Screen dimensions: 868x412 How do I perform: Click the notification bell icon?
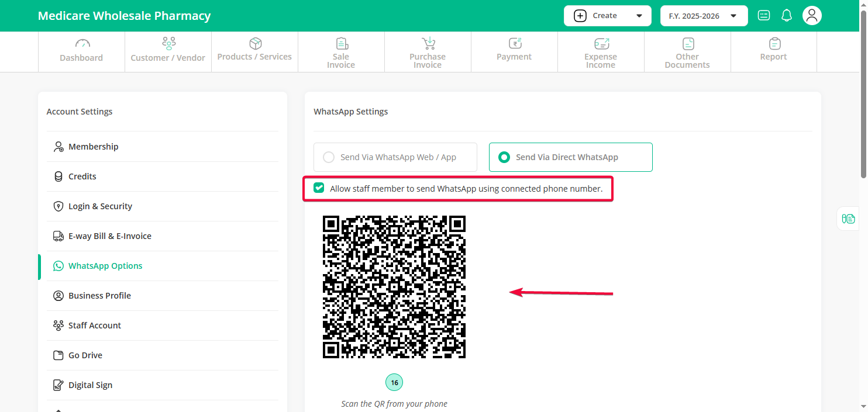click(787, 16)
